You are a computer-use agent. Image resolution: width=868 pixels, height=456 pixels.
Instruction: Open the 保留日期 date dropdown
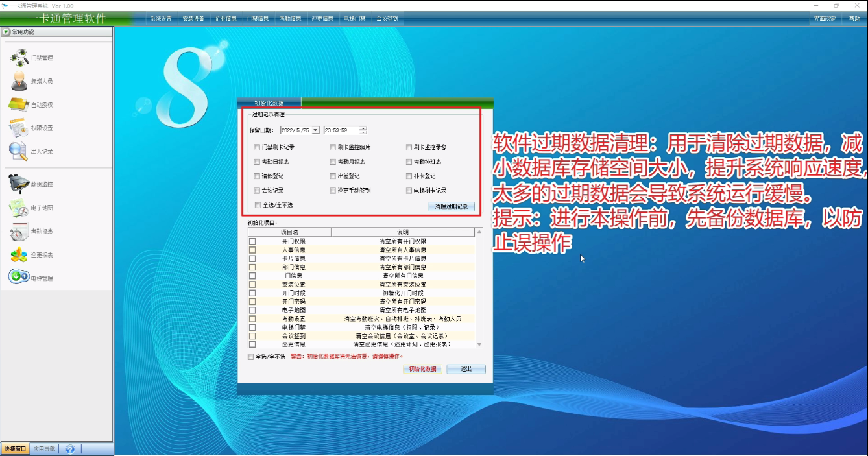315,130
